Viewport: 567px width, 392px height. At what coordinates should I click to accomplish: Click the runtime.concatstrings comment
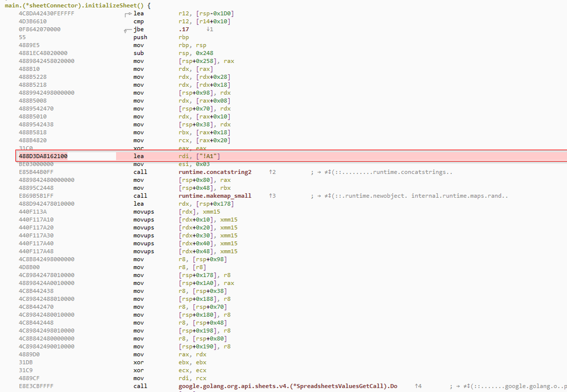[382, 172]
